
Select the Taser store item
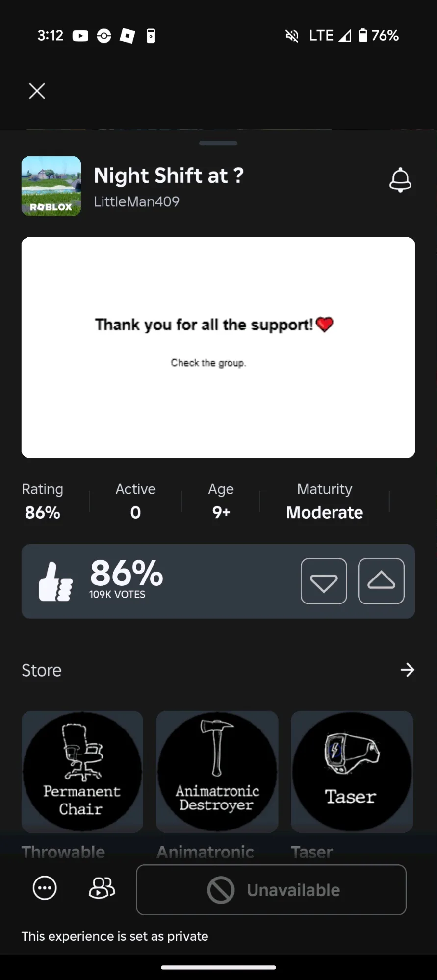click(352, 772)
